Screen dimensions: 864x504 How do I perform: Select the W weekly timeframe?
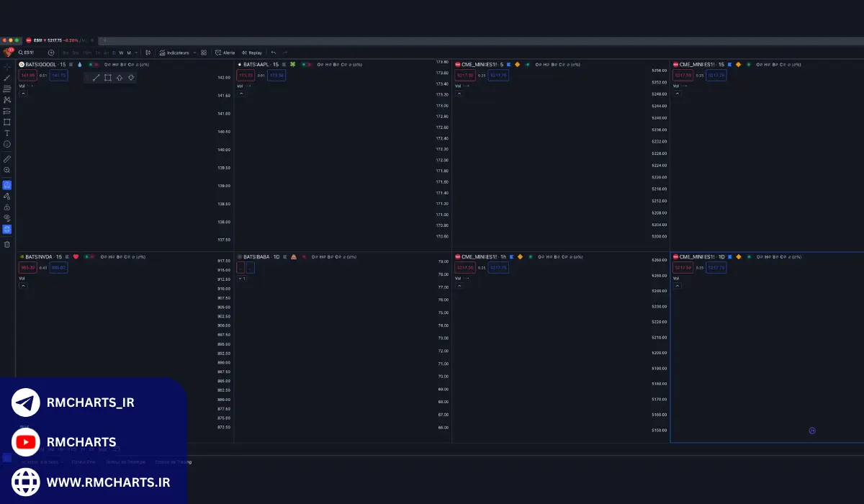coord(121,53)
